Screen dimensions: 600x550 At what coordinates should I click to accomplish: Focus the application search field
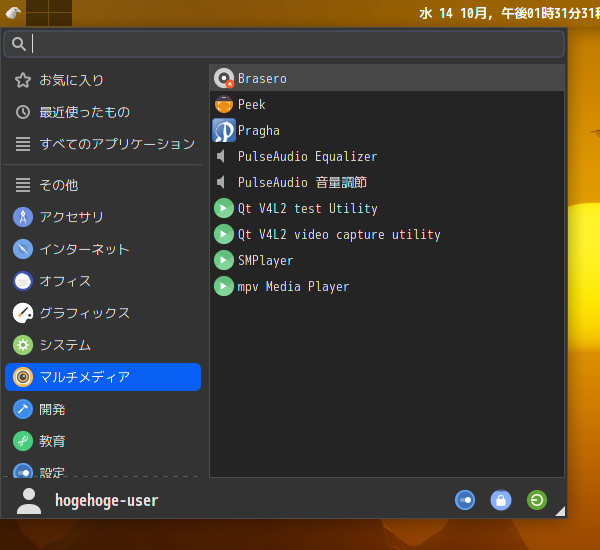284,44
